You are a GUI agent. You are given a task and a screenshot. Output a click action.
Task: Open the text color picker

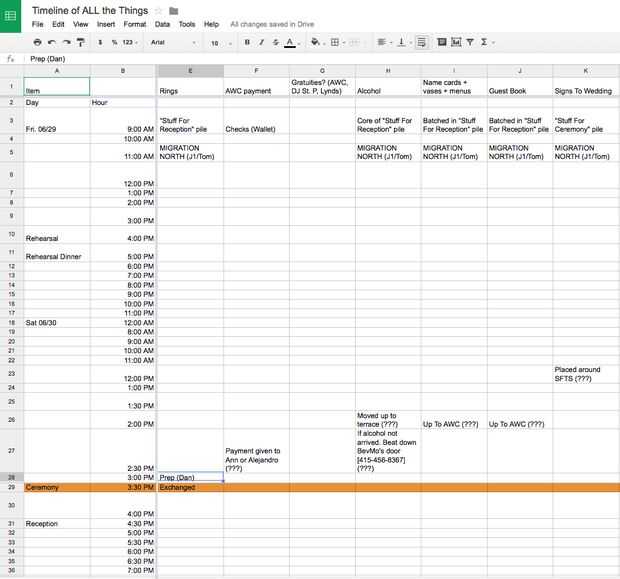click(290, 42)
